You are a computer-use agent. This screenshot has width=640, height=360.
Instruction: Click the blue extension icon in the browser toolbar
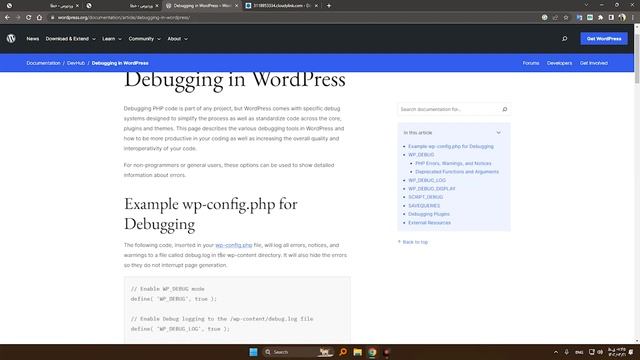click(579, 18)
